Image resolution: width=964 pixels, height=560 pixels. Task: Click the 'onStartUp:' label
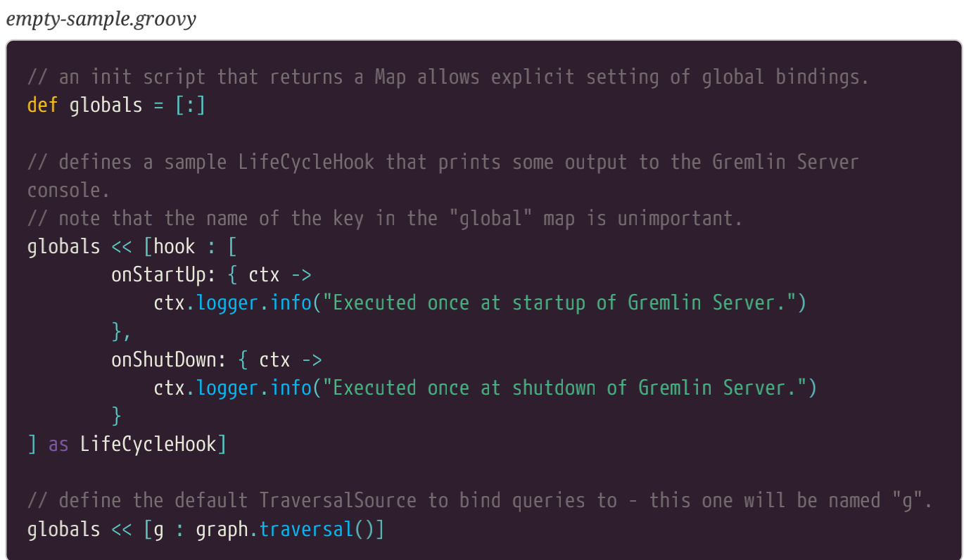tap(164, 274)
